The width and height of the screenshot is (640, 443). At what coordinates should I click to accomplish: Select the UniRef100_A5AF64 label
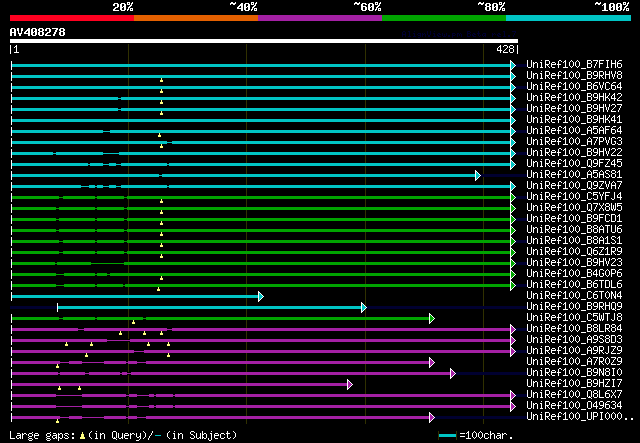click(574, 131)
